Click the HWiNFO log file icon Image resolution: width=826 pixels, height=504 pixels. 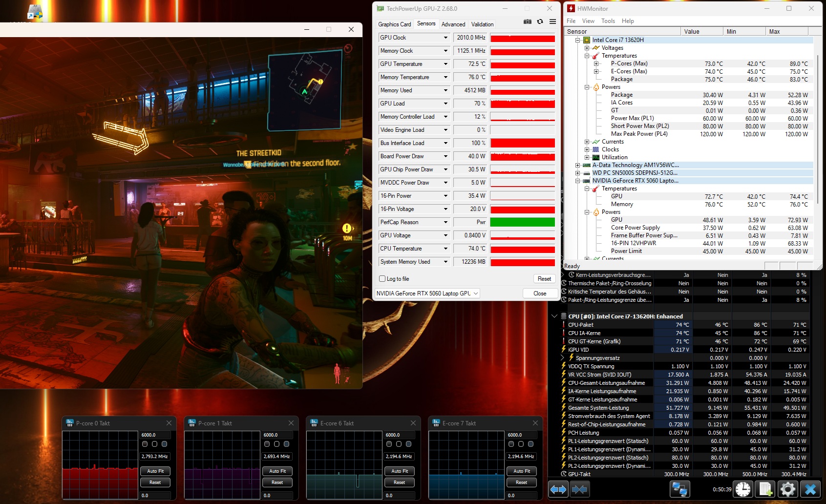point(765,489)
